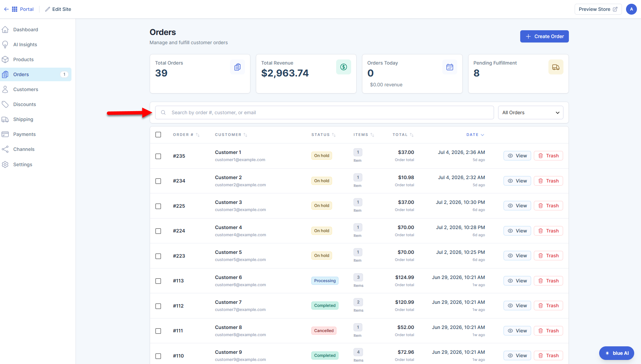Open AI Insights lightbulb icon
The height and width of the screenshot is (364, 641).
[5, 45]
